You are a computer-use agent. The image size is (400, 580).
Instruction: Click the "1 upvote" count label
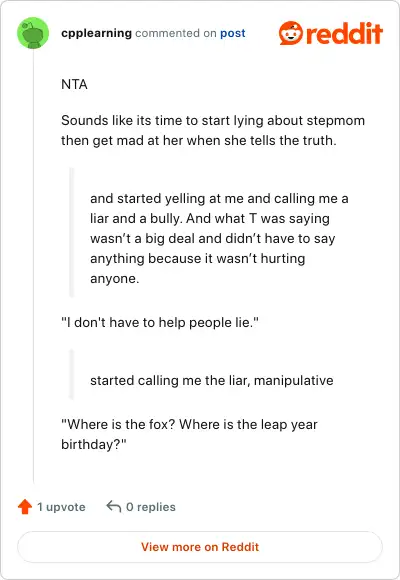61,507
